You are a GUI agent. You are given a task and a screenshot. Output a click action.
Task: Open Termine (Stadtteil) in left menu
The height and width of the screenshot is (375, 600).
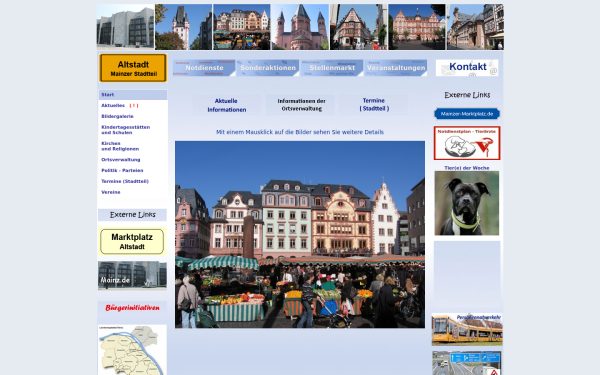point(125,181)
